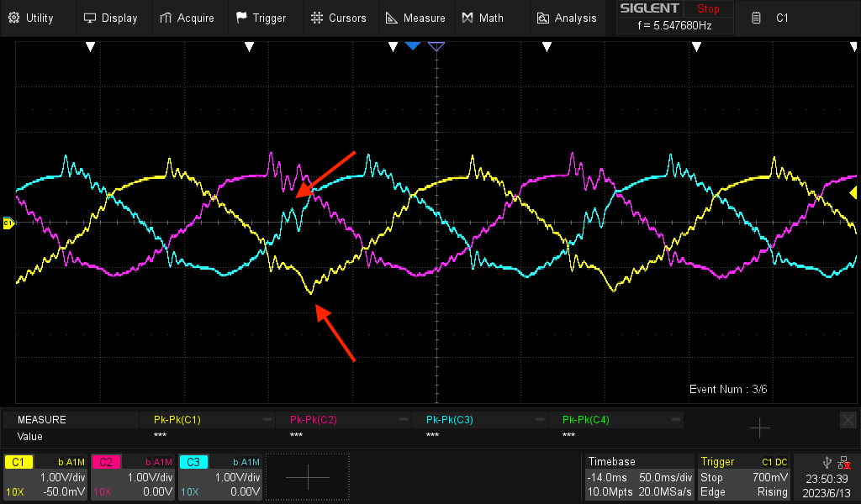861x504 pixels.
Task: Click the 2023/6/13 date
Action: click(x=827, y=492)
